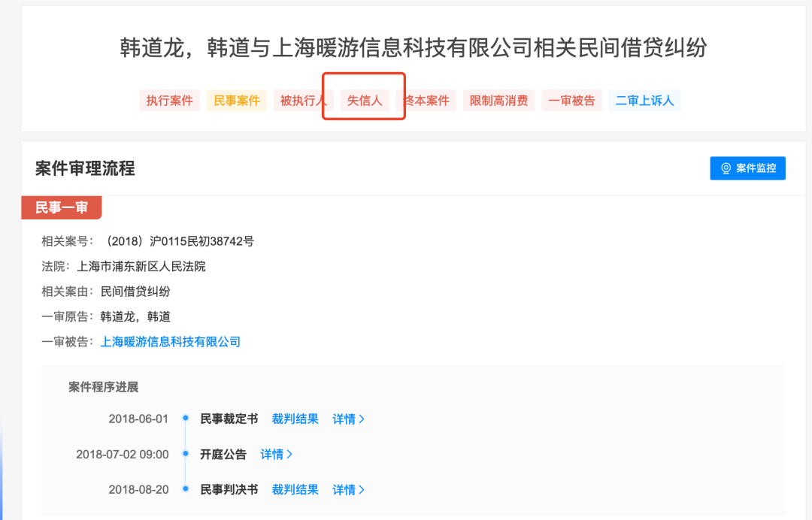This screenshot has width=812, height=520.
Task: Click the 案件程序进展 subheading
Action: coord(104,387)
